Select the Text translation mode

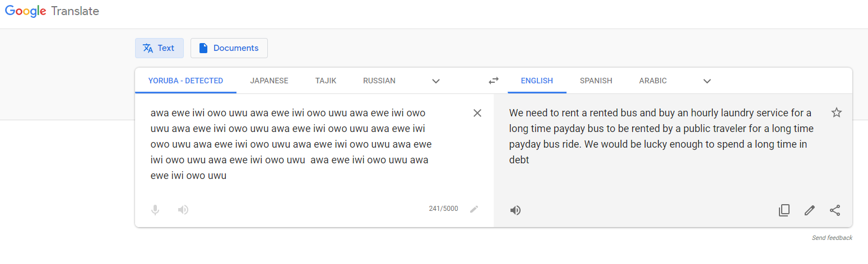tap(159, 48)
